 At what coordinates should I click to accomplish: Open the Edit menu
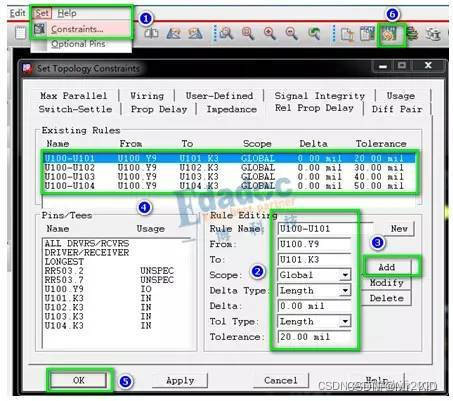tap(17, 13)
